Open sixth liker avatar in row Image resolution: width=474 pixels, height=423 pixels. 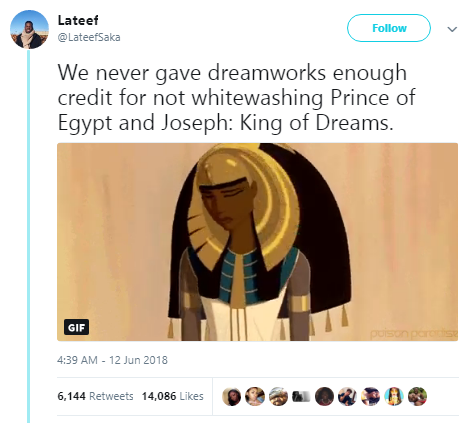click(x=348, y=396)
